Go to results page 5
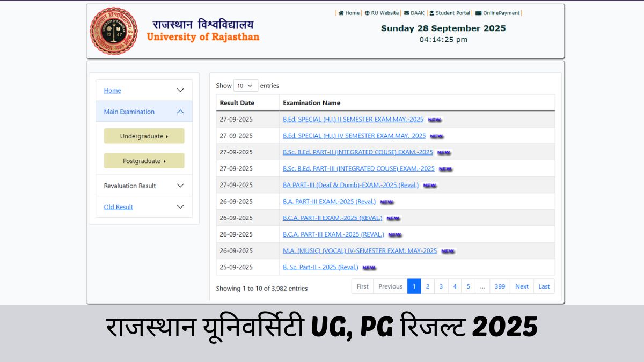The image size is (644, 362). point(468,286)
